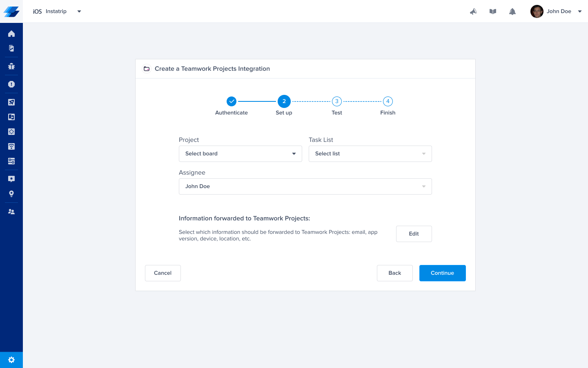588x368 pixels.
Task: Open the home icon in sidebar
Action: (x=11, y=34)
